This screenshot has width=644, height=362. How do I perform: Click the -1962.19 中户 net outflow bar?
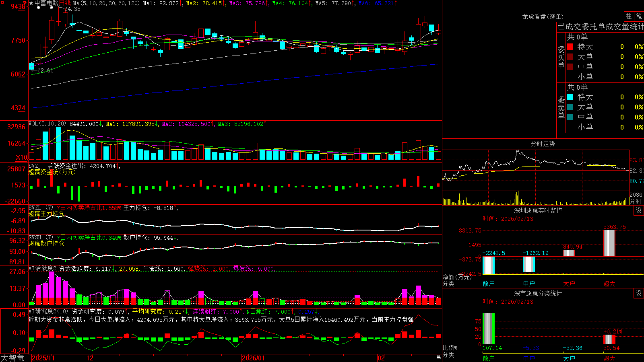[x=529, y=264]
